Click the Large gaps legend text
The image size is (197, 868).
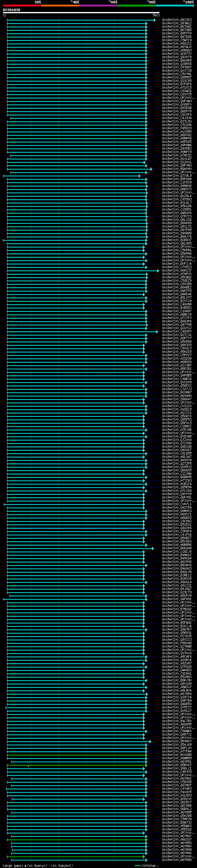(x=38, y=866)
